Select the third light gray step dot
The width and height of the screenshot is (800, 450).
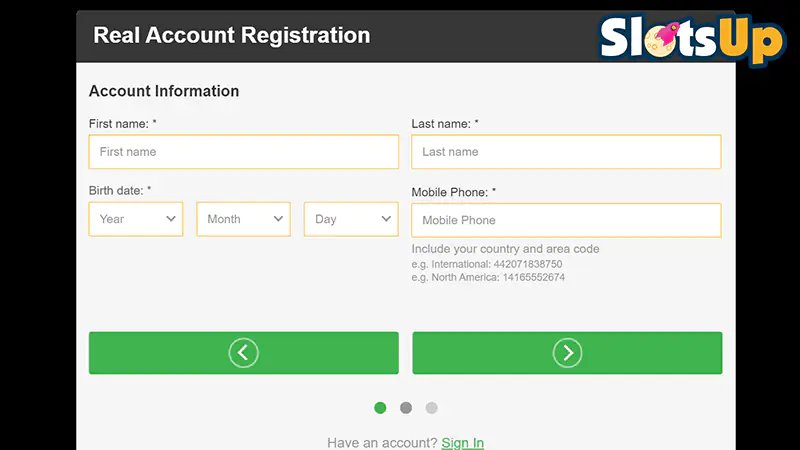pyautogui.click(x=432, y=408)
